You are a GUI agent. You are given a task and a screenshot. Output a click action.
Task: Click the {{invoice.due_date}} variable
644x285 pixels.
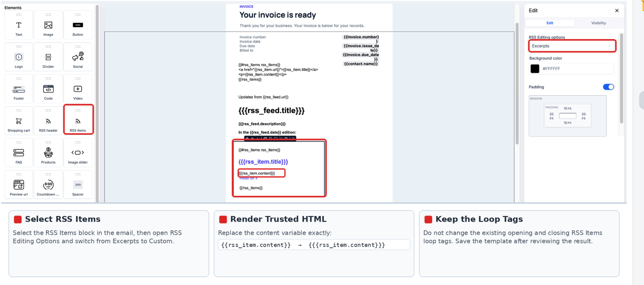[x=361, y=57]
